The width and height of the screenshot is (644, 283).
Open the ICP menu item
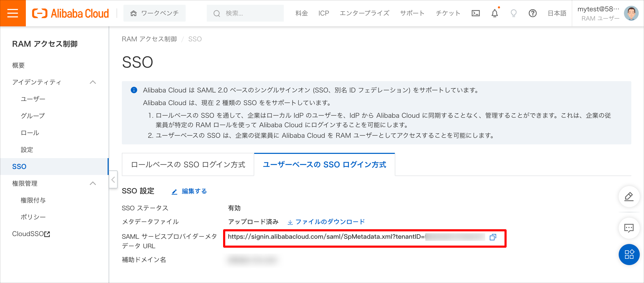[x=324, y=13]
